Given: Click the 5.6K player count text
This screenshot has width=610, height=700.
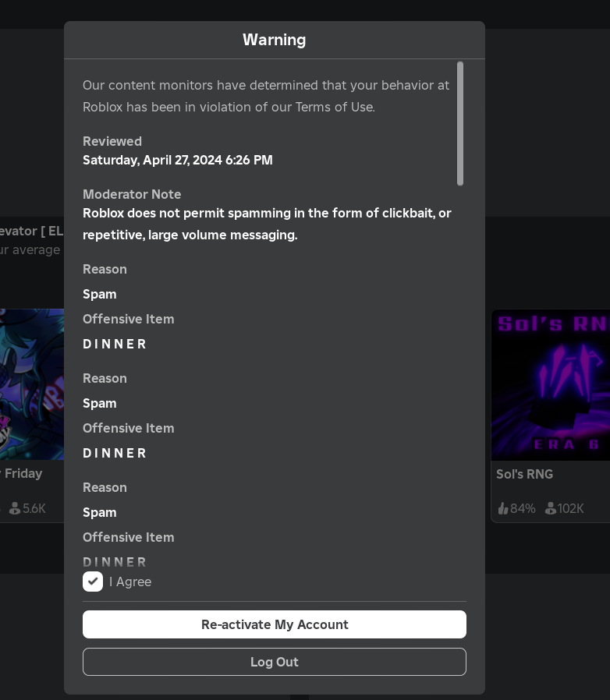Looking at the screenshot, I should (x=34, y=508).
